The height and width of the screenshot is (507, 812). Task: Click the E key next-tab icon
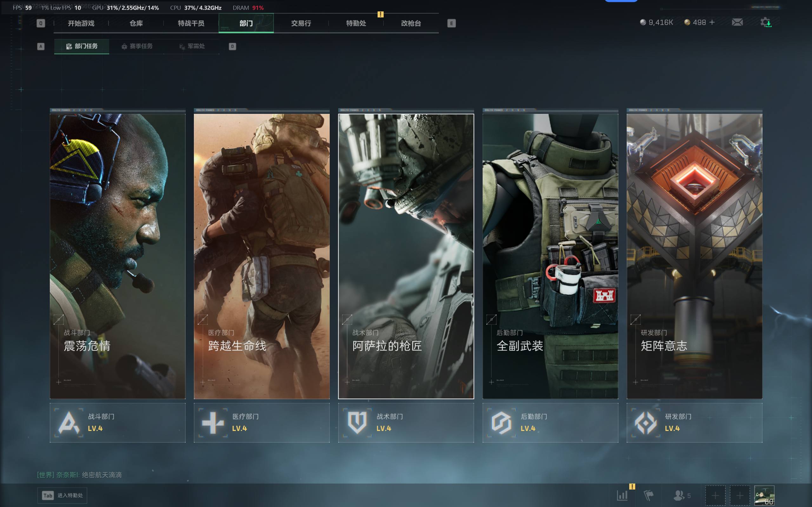[451, 23]
